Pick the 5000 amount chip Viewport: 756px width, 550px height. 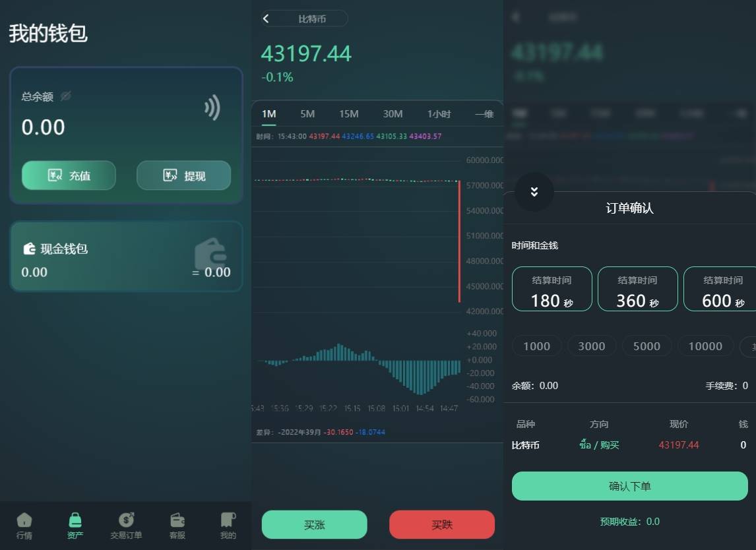pyautogui.click(x=646, y=346)
